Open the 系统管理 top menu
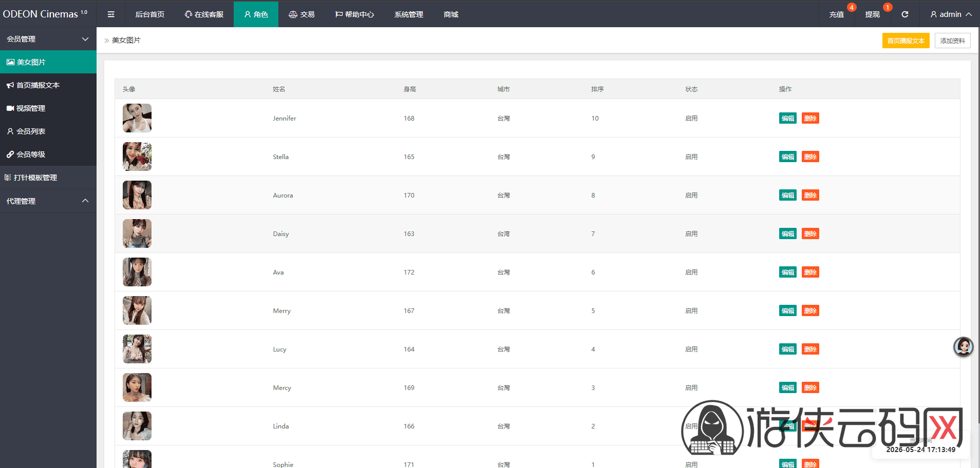Viewport: 980px width, 468px height. [409, 14]
